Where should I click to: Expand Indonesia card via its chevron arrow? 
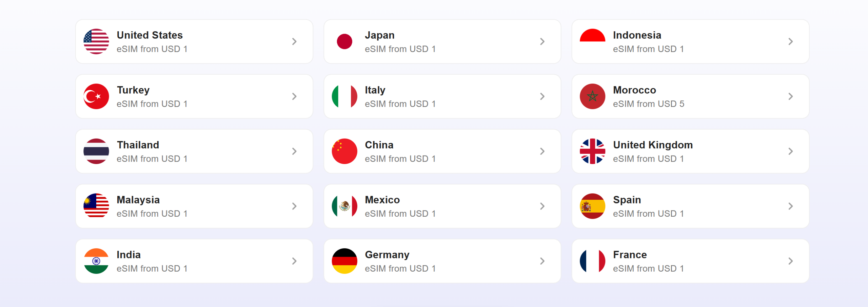coord(790,41)
